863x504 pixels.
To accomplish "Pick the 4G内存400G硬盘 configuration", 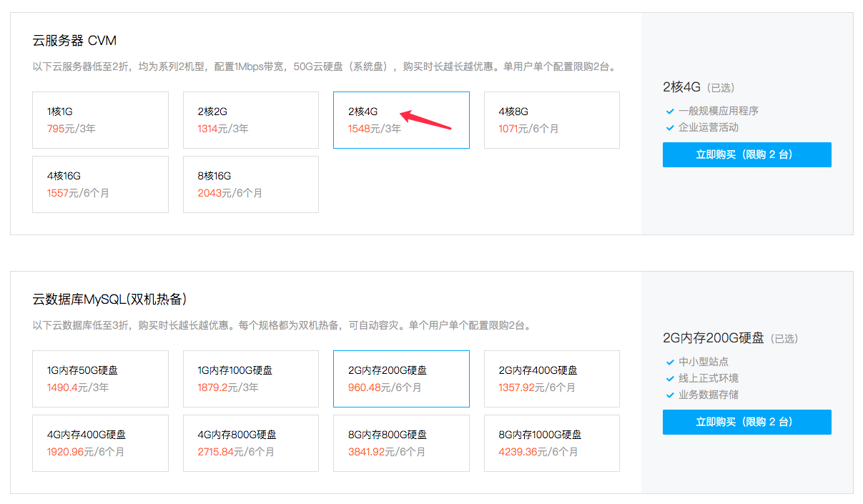I will (x=100, y=443).
